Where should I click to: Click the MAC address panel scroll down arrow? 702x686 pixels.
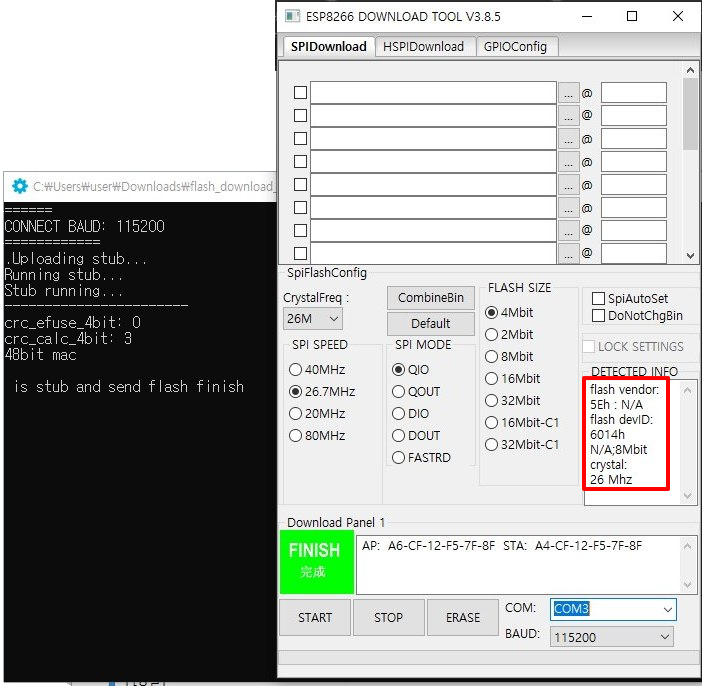point(688,584)
